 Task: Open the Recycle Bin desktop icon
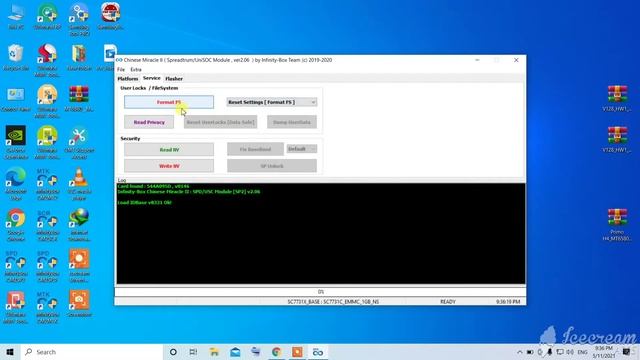[x=16, y=58]
